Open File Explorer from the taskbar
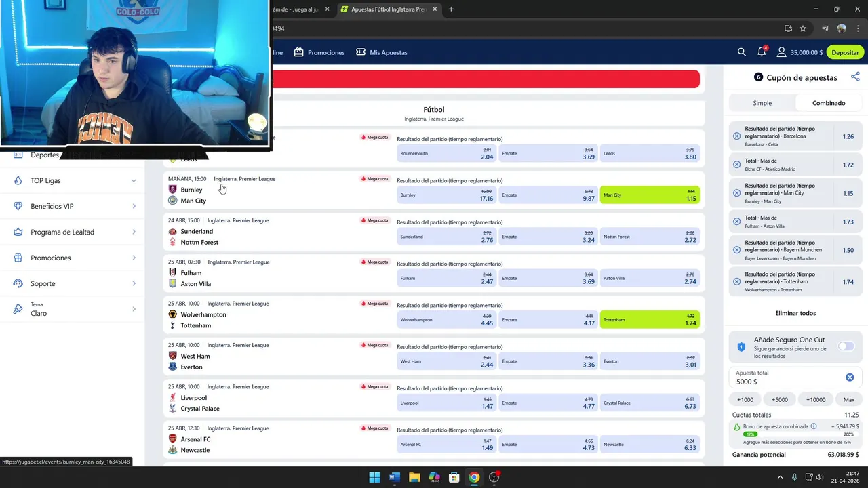 (414, 477)
